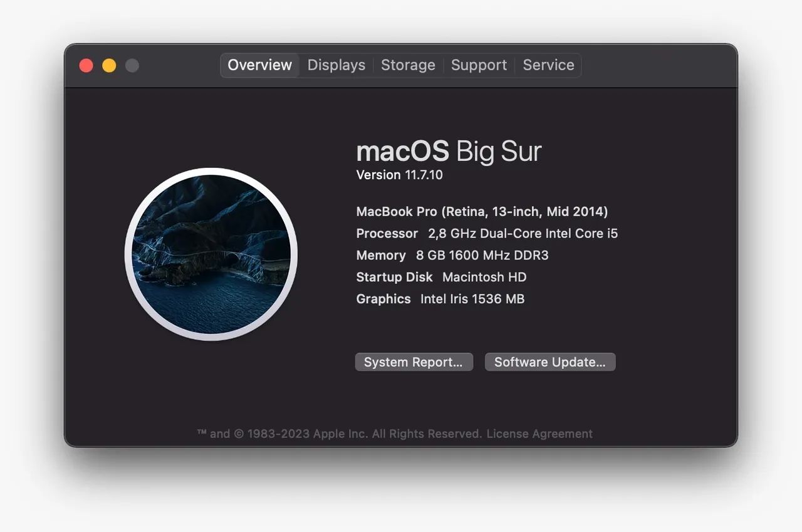Click the Processor specification text
This screenshot has height=532, width=802.
487,233
